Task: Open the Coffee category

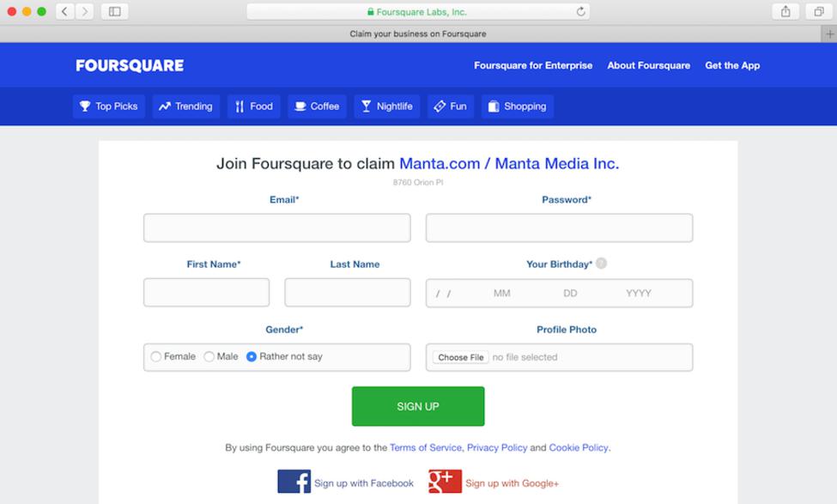Action: tap(317, 106)
